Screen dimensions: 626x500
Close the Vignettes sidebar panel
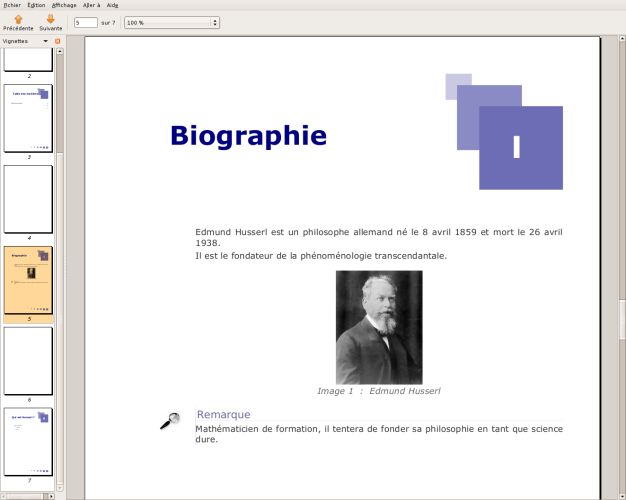(58, 41)
